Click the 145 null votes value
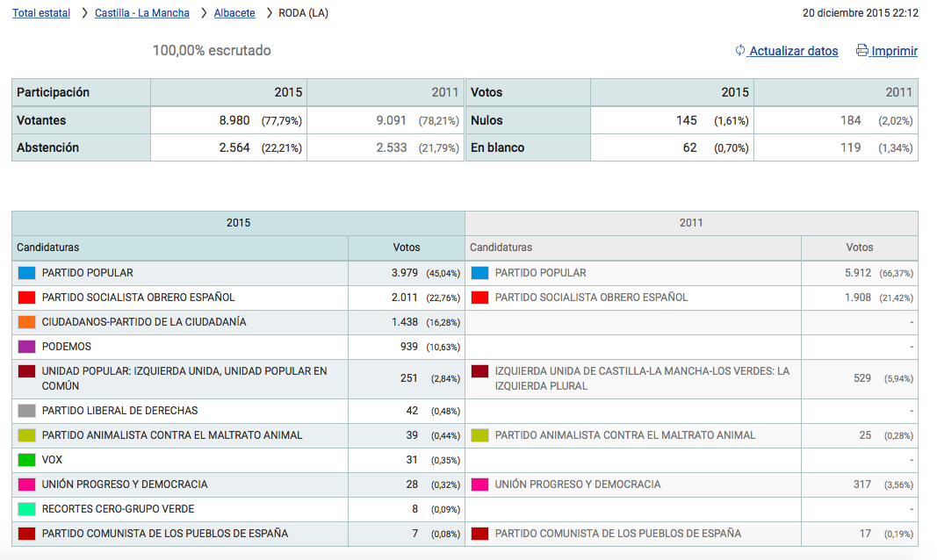937x560 pixels. (687, 120)
